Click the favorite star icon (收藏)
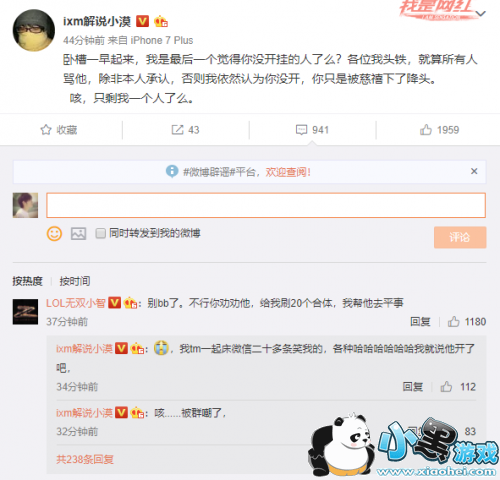The width and height of the screenshot is (500, 480). coord(46,130)
